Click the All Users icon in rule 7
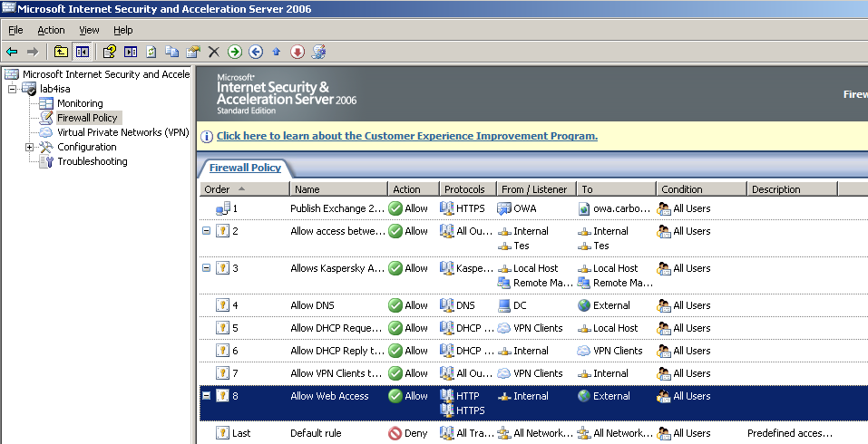Image resolution: width=868 pixels, height=444 pixels. pyautogui.click(x=663, y=373)
